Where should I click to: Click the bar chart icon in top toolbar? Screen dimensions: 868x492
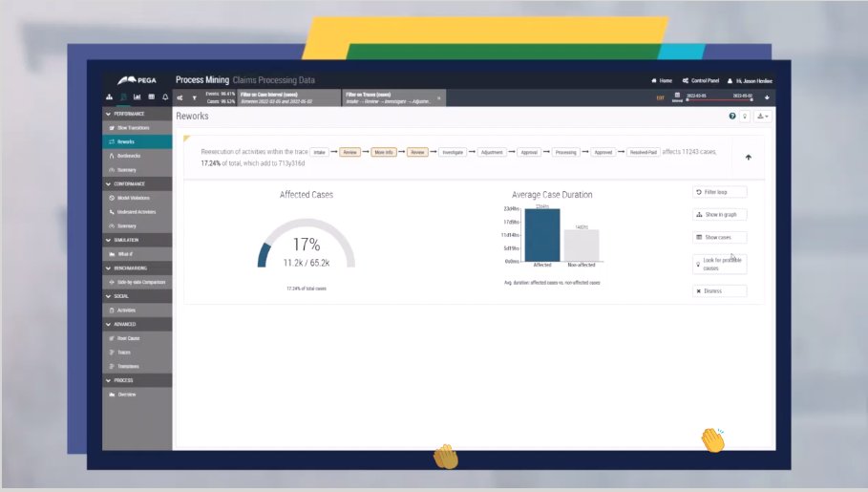coord(137,96)
